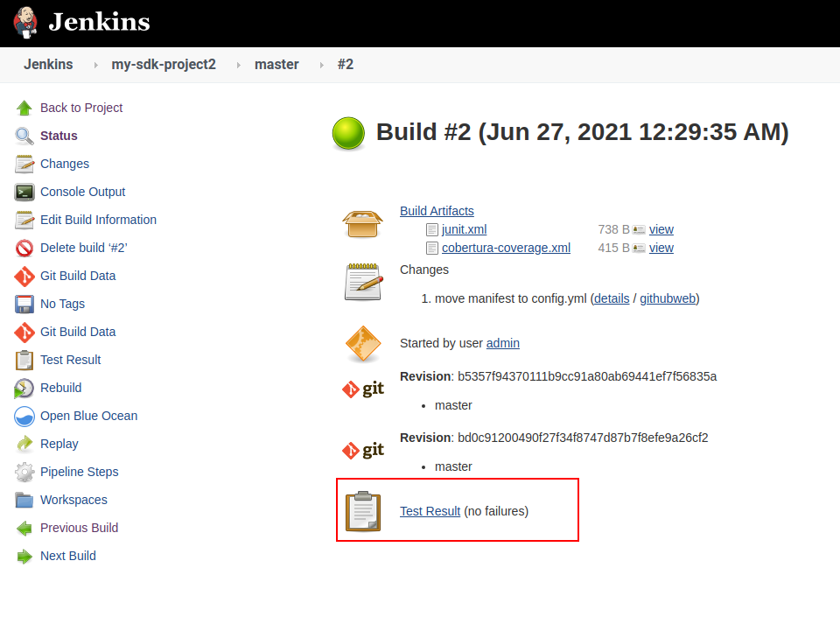Click Rebuild text link in sidebar
The image size is (840, 617).
click(x=60, y=388)
